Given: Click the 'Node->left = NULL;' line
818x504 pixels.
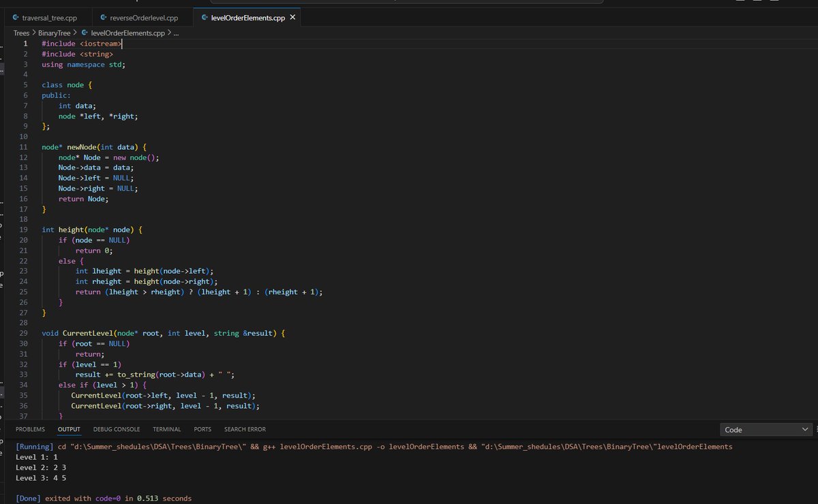Looking at the screenshot, I should (x=97, y=178).
